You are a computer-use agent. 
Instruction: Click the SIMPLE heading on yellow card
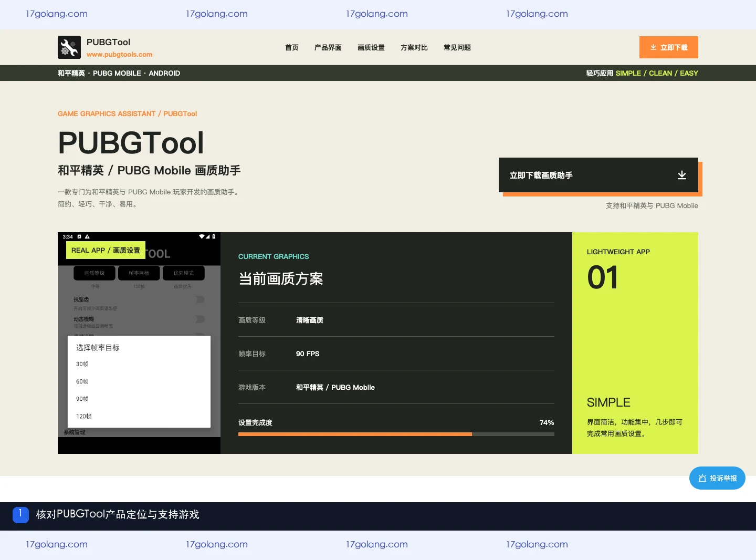tap(608, 402)
